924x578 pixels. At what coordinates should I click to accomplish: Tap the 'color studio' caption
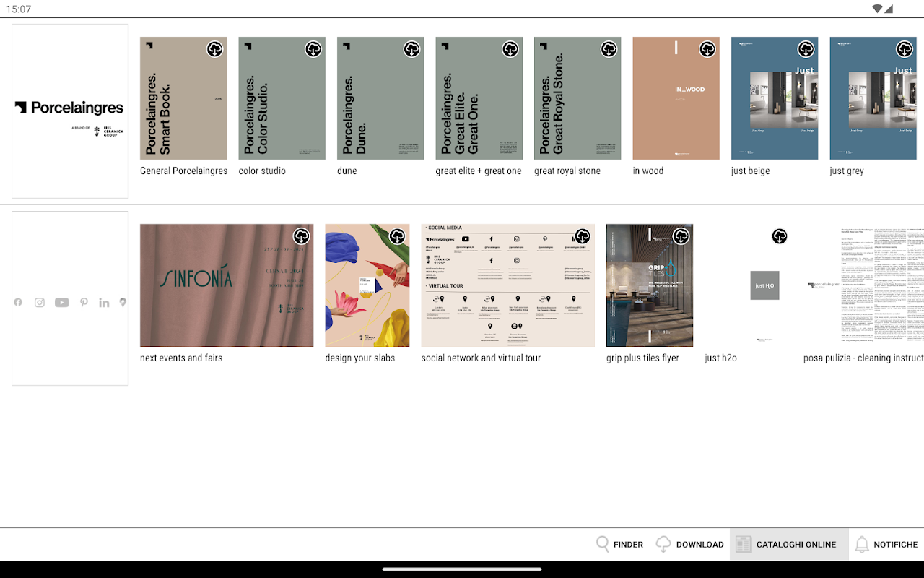[x=262, y=171]
